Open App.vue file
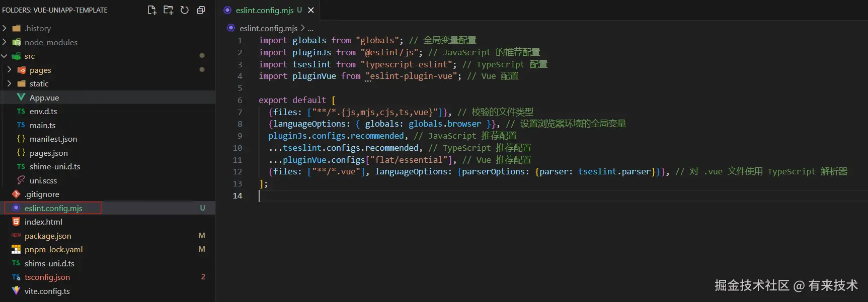The image size is (868, 302). [x=44, y=97]
